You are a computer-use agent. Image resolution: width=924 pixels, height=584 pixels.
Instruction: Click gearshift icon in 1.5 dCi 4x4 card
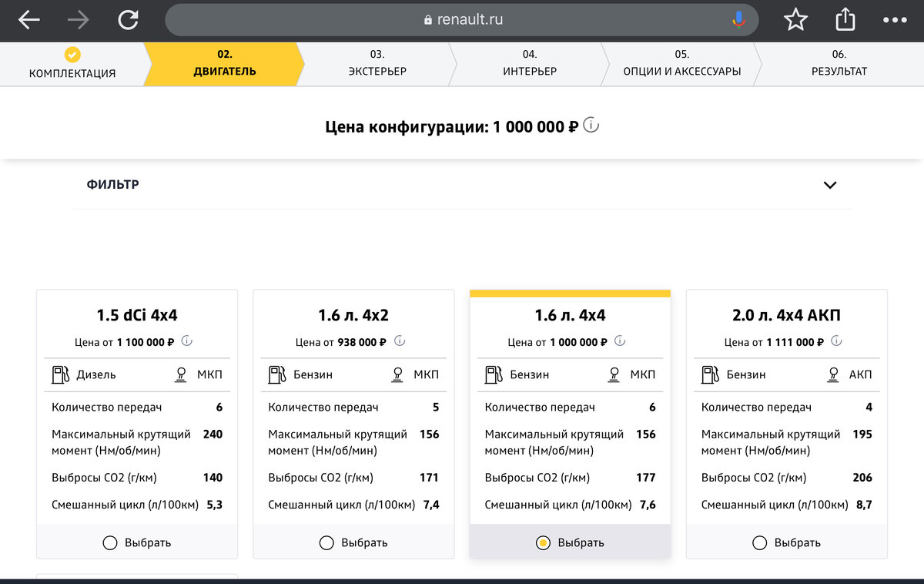click(x=181, y=374)
